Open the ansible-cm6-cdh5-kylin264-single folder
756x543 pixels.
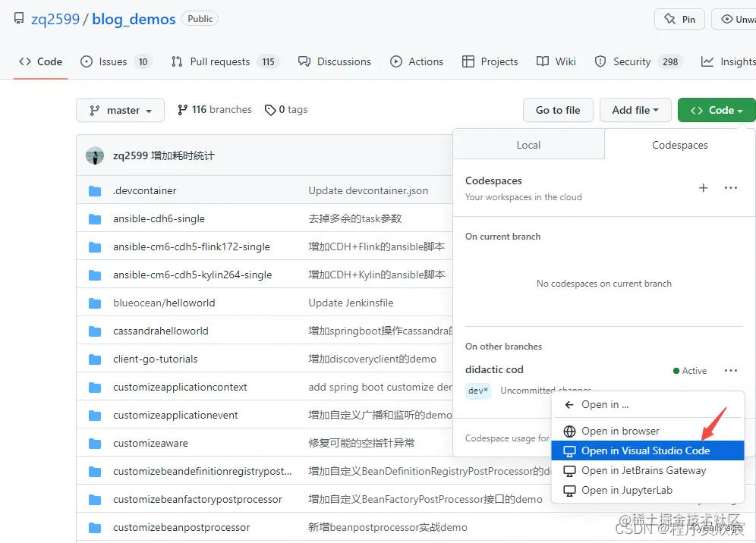[x=192, y=275]
